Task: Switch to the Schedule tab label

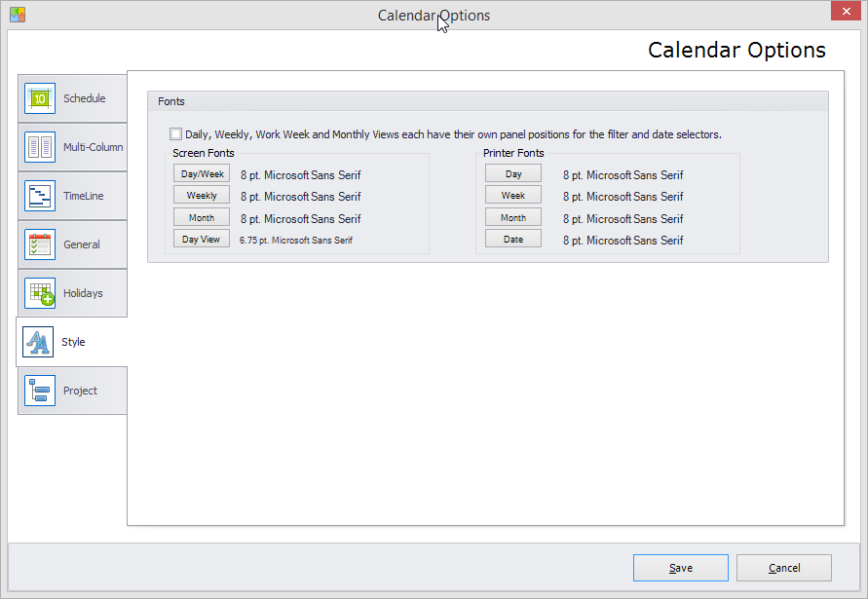Action: pyautogui.click(x=84, y=98)
